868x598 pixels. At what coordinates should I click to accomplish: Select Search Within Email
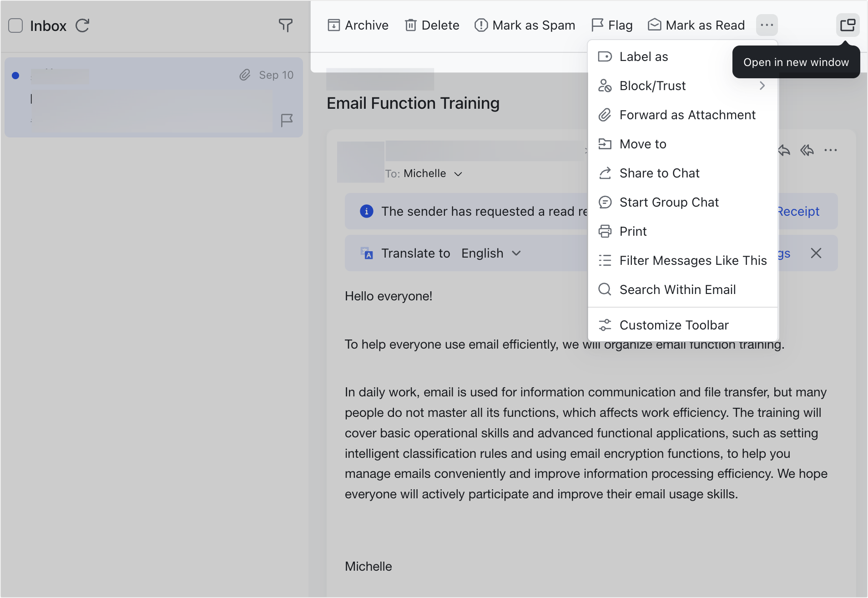pyautogui.click(x=682, y=289)
